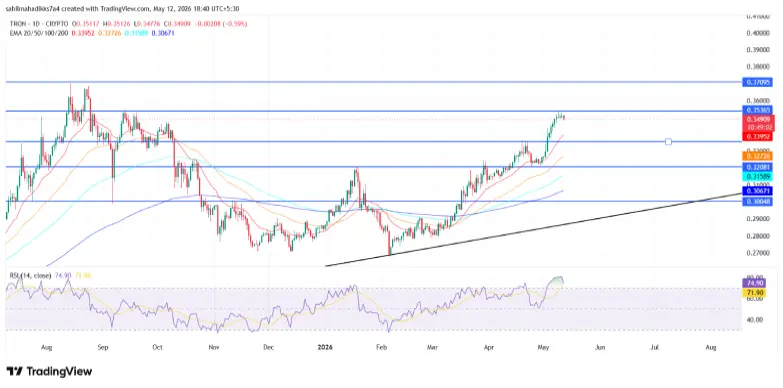Image resolution: width=783 pixels, height=388 pixels.
Task: Click the 0.27000 price axis label
Action: [757, 253]
